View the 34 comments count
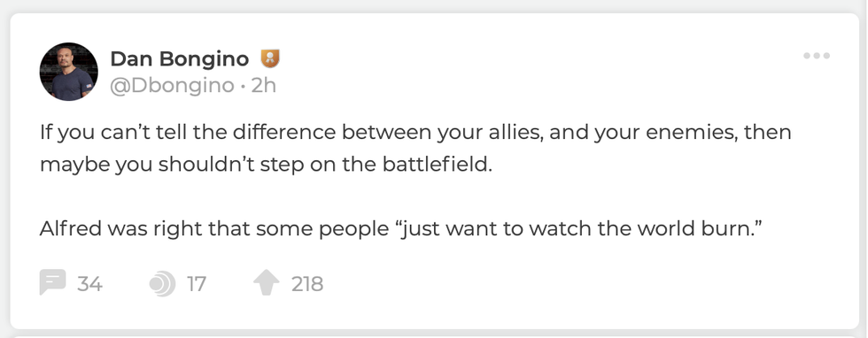868x338 pixels. coord(89,284)
